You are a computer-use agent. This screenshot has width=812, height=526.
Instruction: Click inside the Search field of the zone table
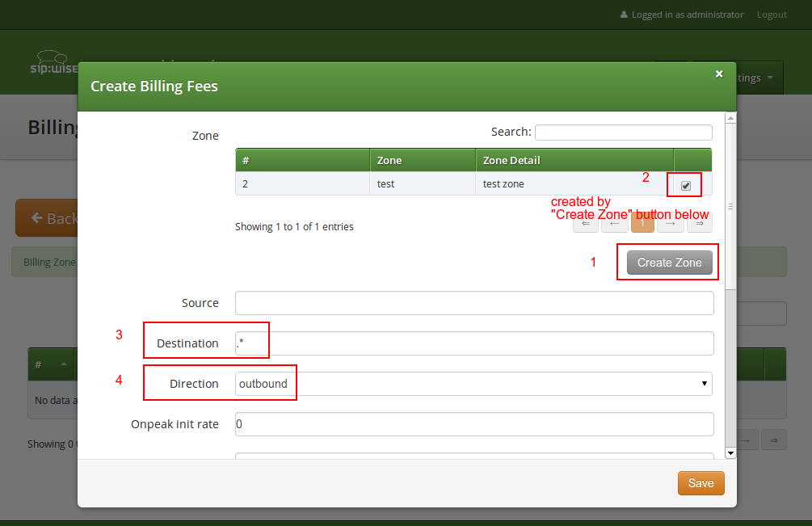[623, 132]
